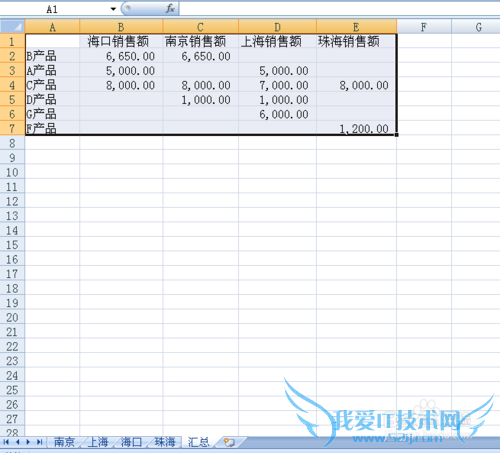Switch to the 珠海 sheet tab
Image resolution: width=500 pixels, height=453 pixels.
(x=165, y=442)
